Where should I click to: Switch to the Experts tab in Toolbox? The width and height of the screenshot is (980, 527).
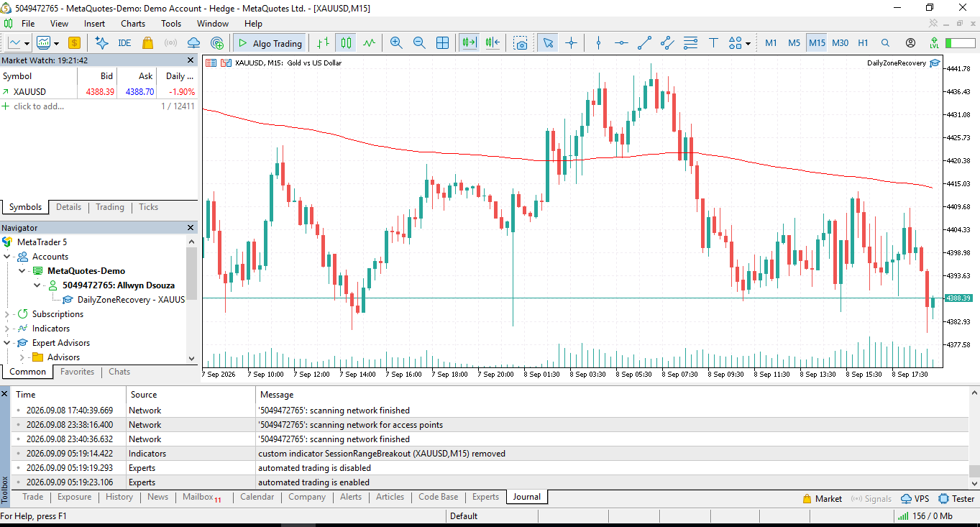coord(485,497)
